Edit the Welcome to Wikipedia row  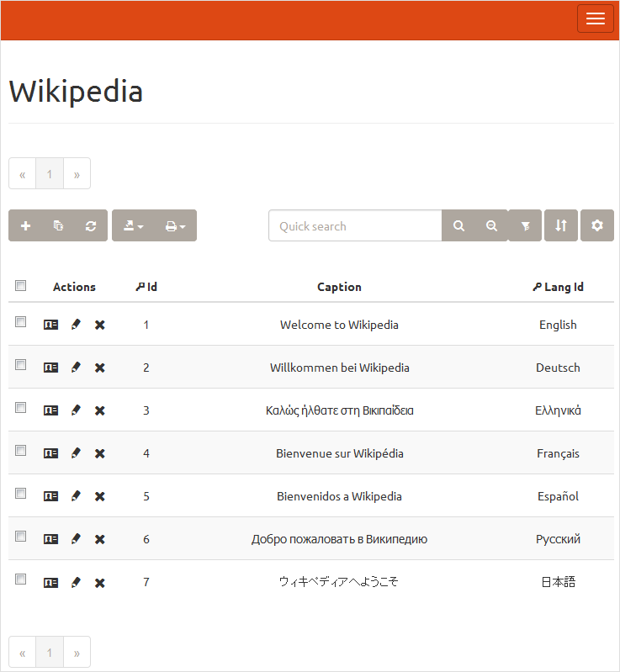pos(76,325)
